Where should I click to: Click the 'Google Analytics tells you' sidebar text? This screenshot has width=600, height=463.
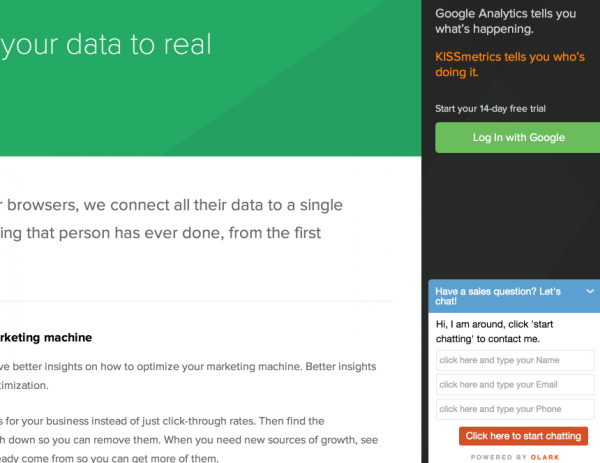pos(505,21)
